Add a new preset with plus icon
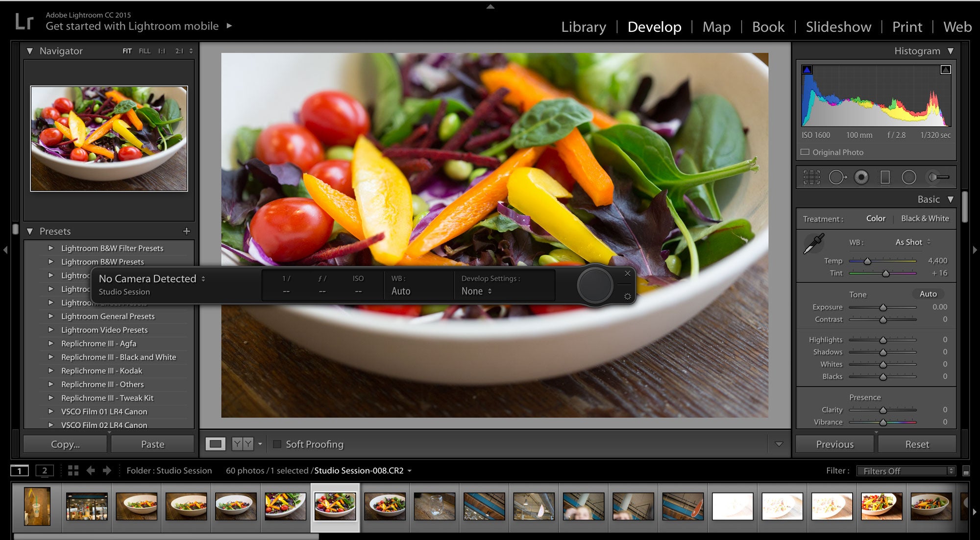Viewport: 980px width, 540px height. click(x=186, y=231)
